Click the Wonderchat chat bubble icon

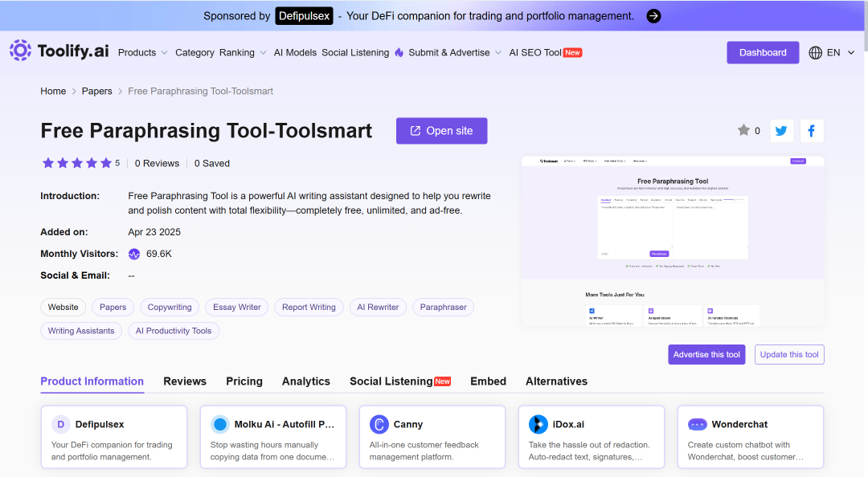pos(698,425)
